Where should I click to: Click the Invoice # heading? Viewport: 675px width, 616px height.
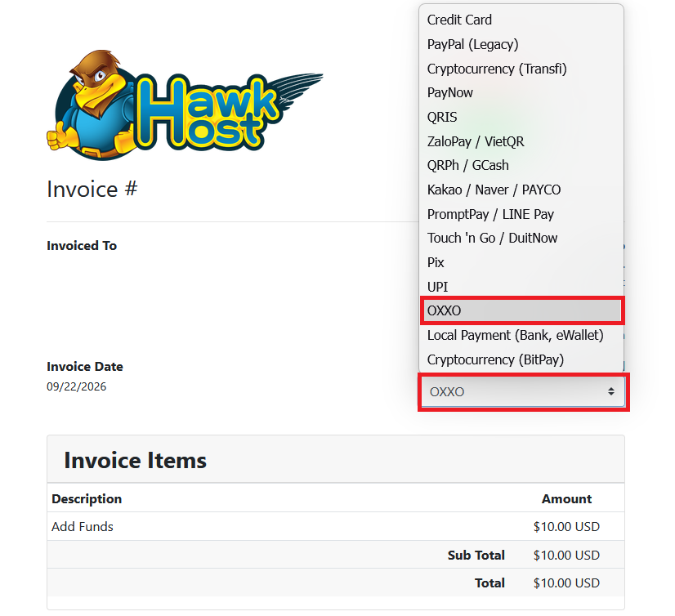tap(92, 190)
